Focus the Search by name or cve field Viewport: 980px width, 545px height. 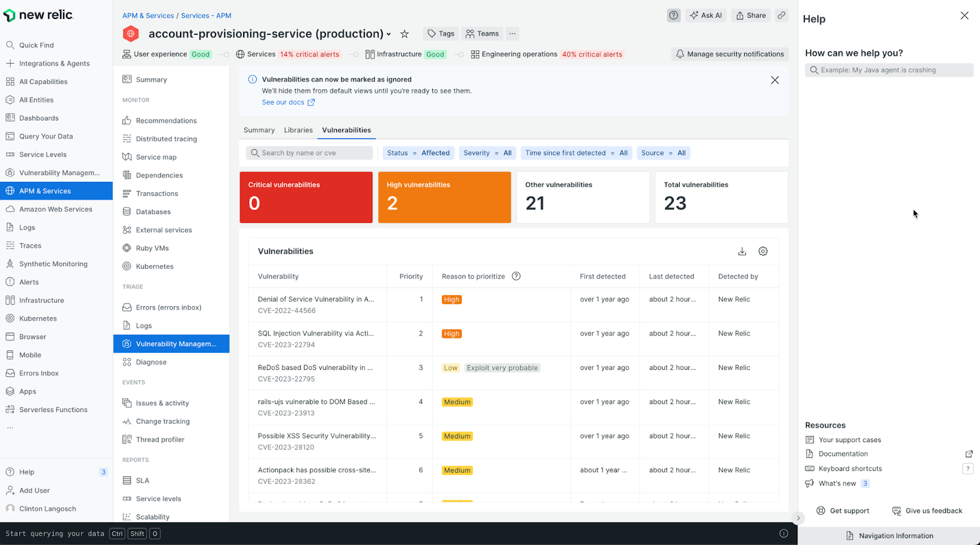(x=309, y=153)
